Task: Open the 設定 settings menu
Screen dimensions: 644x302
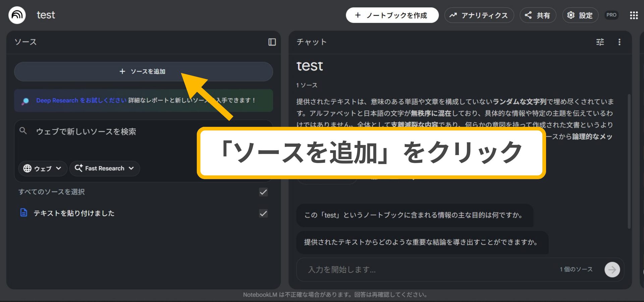Action: point(580,15)
